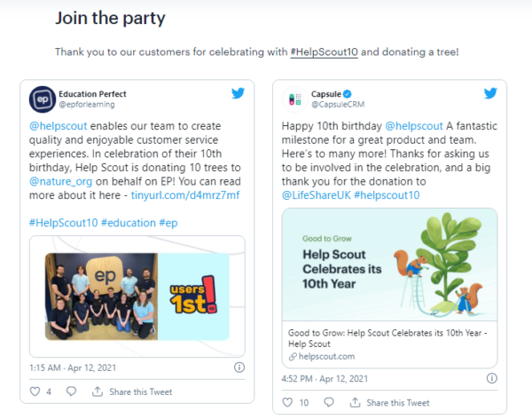
Task: Click Education Perfect profile avatar
Action: tap(43, 99)
